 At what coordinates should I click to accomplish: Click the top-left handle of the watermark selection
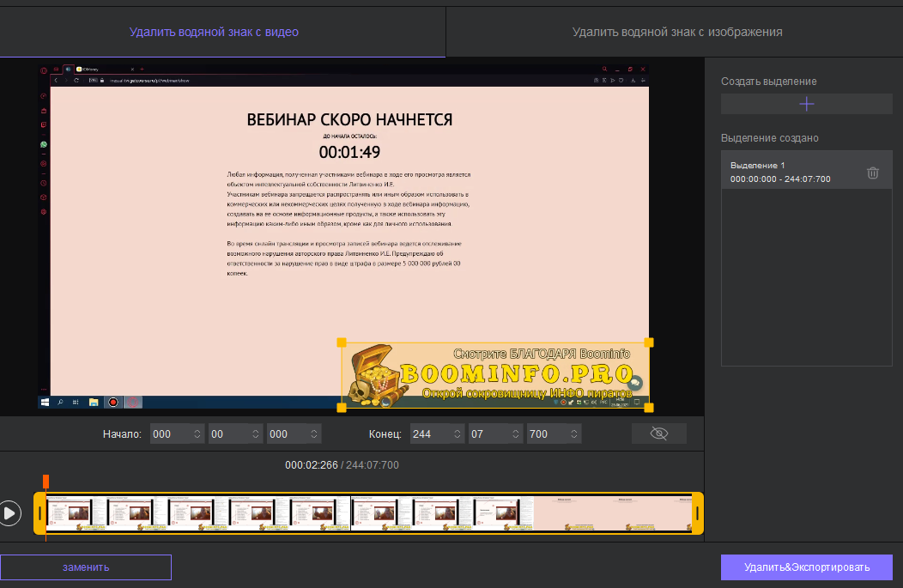coord(342,342)
